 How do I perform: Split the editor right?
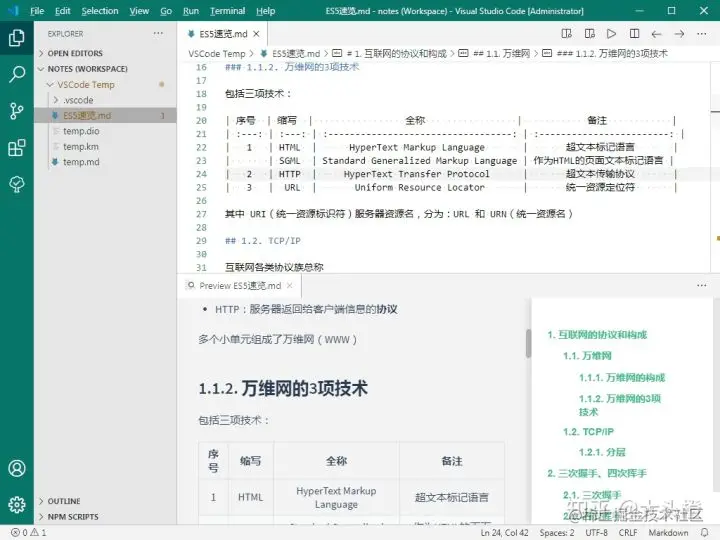click(634, 34)
